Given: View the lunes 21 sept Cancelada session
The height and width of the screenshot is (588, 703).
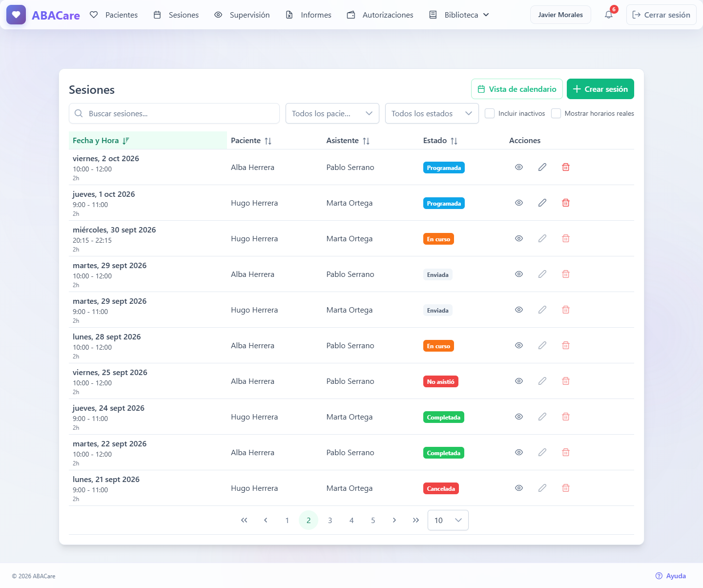Looking at the screenshot, I should [x=519, y=488].
